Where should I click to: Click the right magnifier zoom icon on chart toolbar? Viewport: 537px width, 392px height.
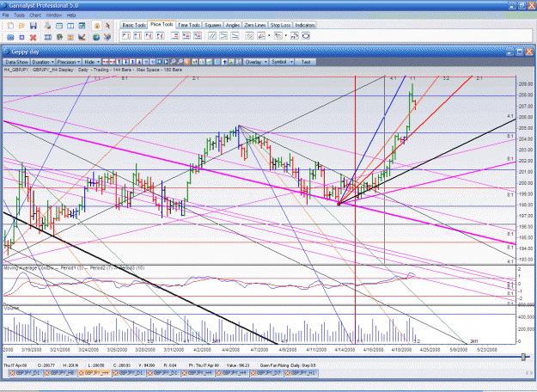pyautogui.click(x=180, y=62)
